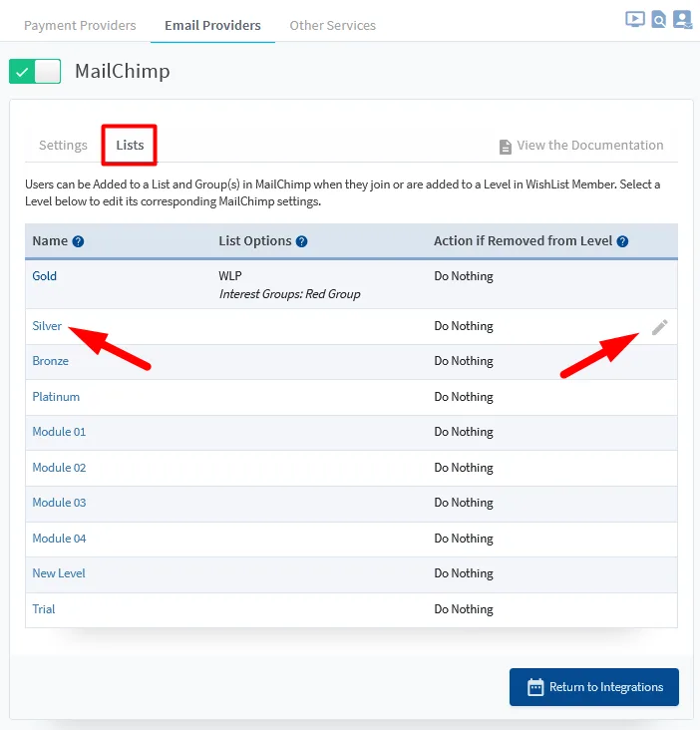Select the Module 04 level
Viewport: 700px width, 730px height.
point(59,539)
